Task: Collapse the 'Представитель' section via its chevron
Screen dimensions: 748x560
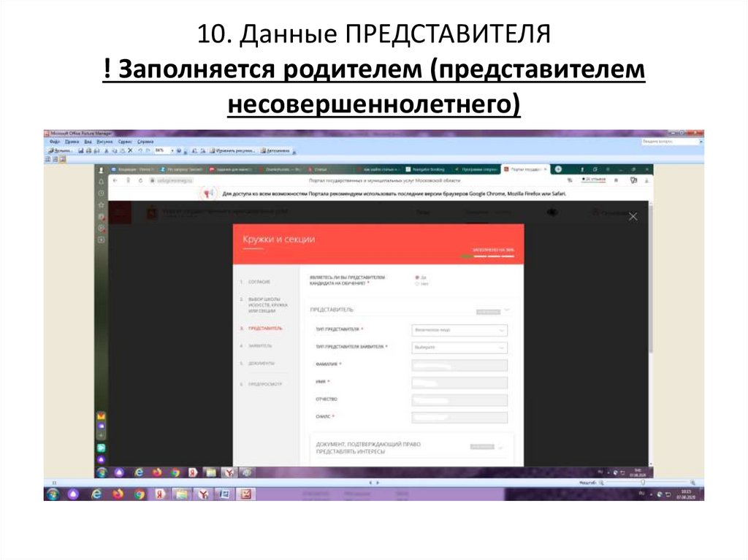Action: tap(508, 310)
